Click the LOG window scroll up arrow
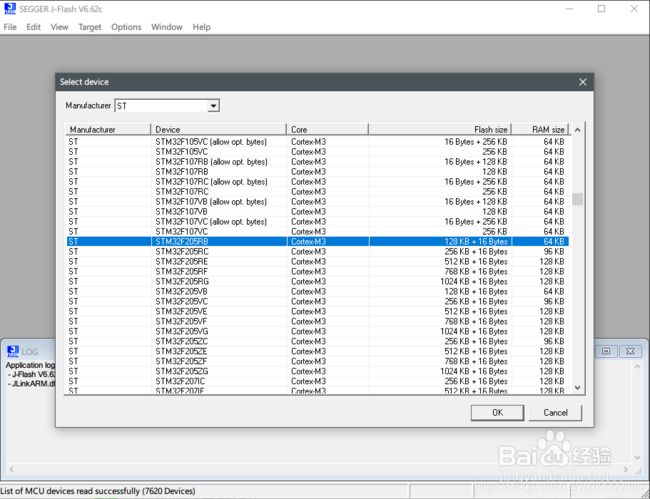This screenshot has width=650, height=499. pyautogui.click(x=637, y=367)
